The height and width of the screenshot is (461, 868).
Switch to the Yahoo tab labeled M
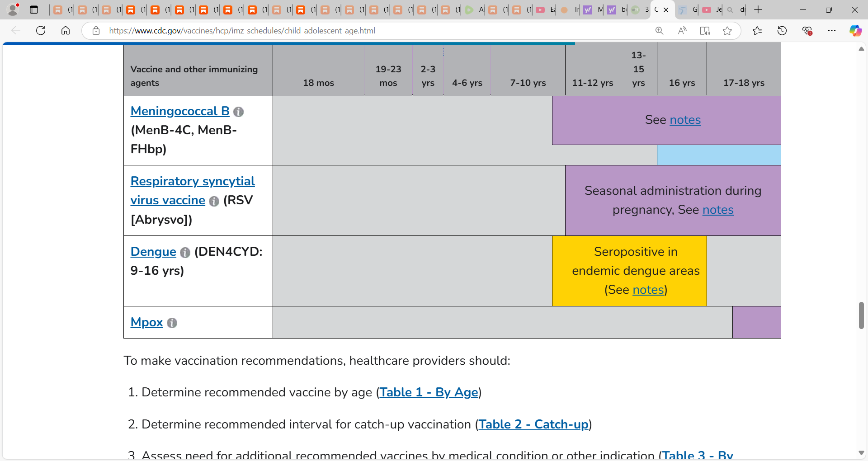[593, 9]
